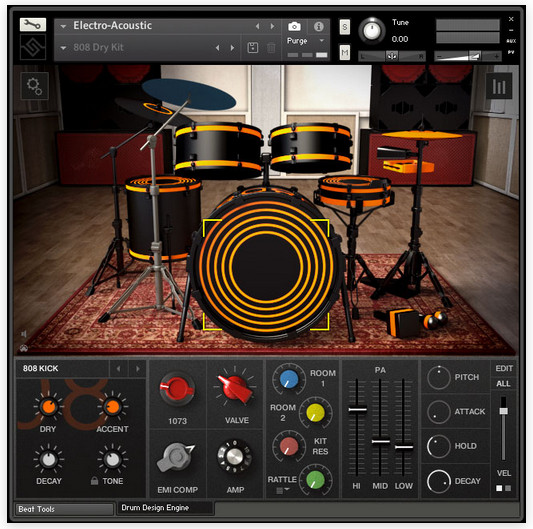Expand the 808 Dry Kit snapshot dropdown

[63, 48]
